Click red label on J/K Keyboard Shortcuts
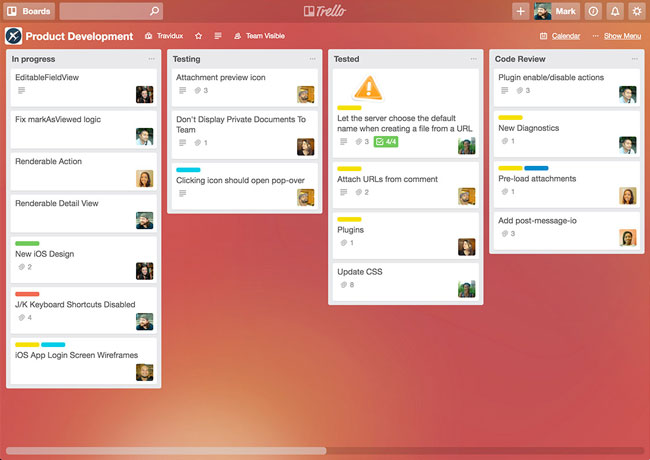 (x=27, y=294)
